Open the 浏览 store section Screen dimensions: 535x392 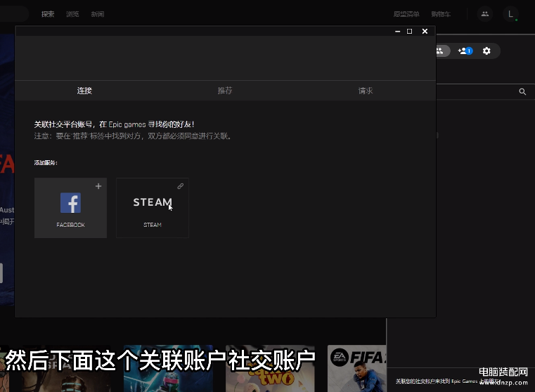(x=72, y=14)
